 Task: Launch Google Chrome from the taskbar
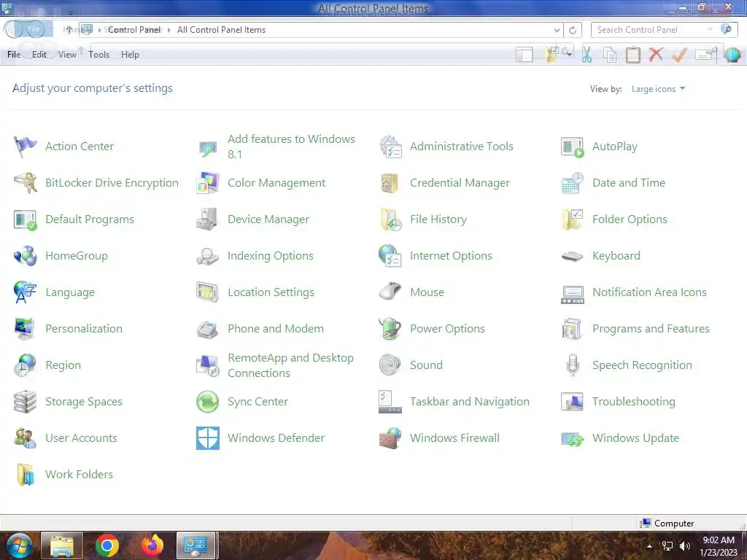point(107,545)
